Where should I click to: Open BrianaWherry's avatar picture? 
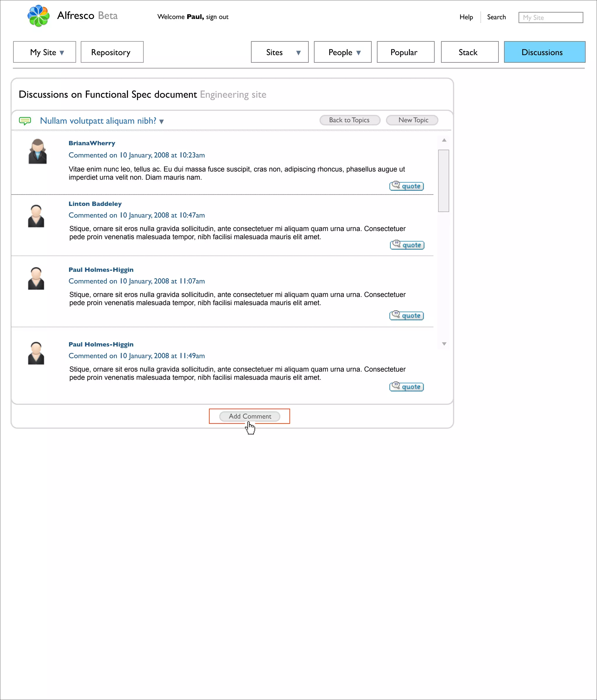38,151
